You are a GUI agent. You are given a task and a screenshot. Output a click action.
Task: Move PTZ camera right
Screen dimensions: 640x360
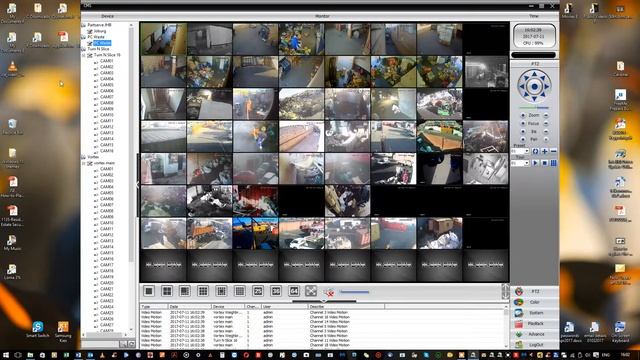click(x=547, y=87)
